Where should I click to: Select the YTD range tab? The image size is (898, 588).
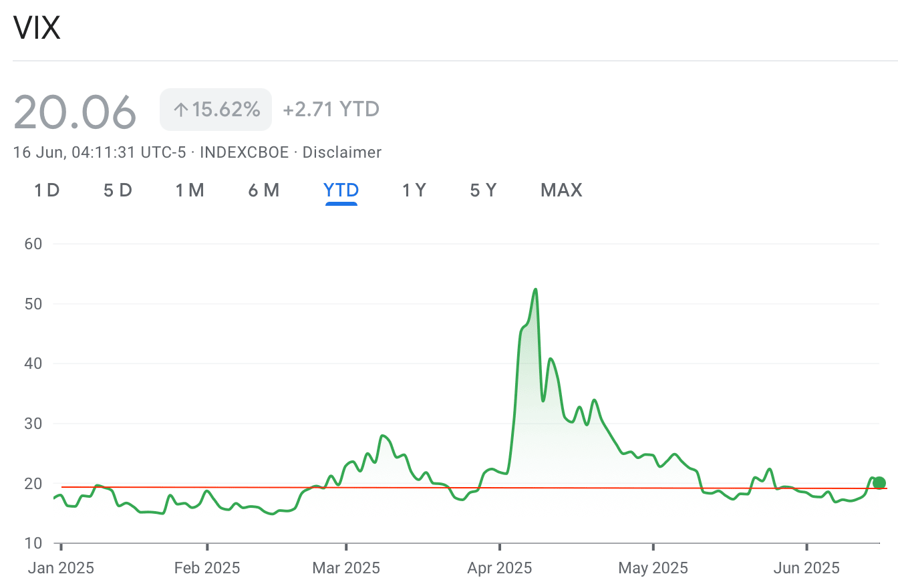[341, 190]
